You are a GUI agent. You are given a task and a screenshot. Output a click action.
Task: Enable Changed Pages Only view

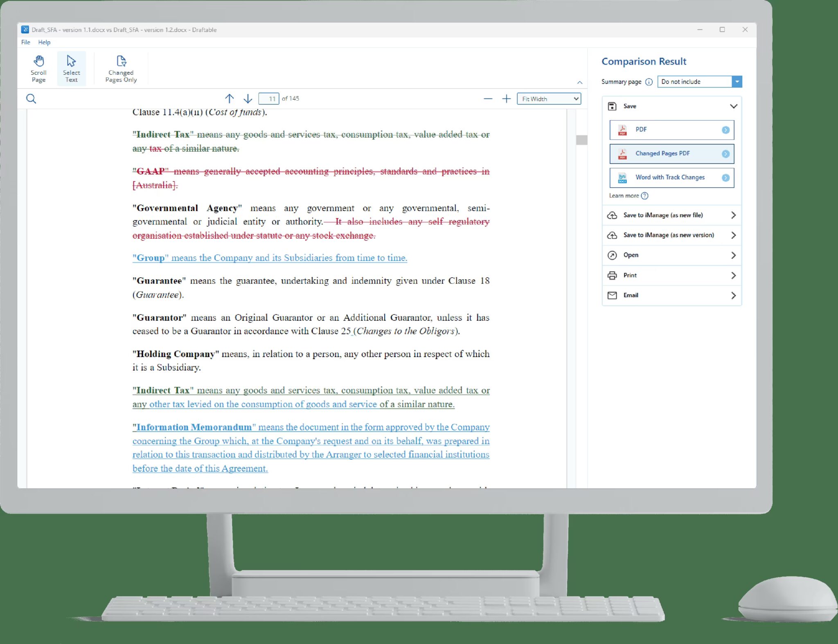tap(120, 68)
